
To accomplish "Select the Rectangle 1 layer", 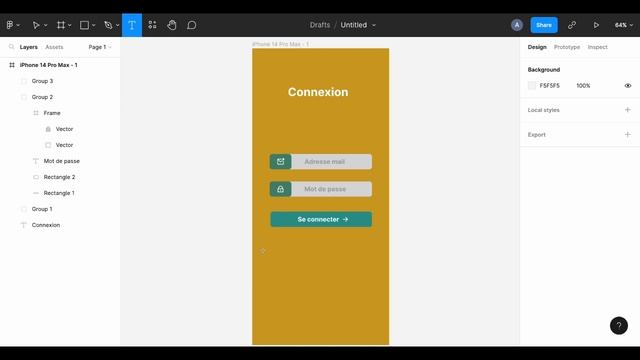I will pos(60,193).
